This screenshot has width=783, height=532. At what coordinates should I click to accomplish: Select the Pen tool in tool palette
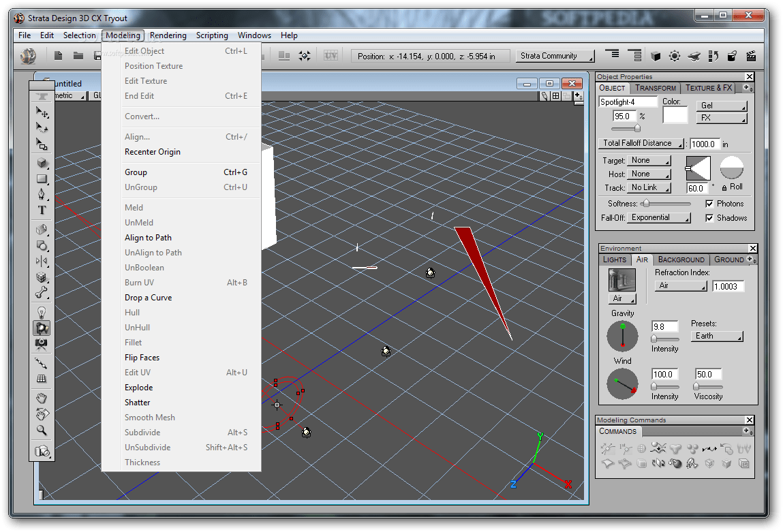point(42,194)
